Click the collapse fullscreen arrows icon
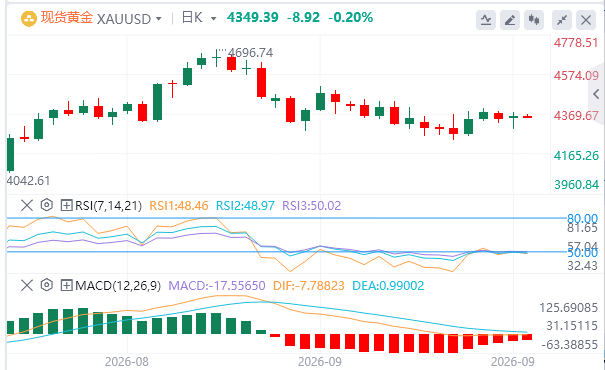Viewport: 605px width, 370px height. click(562, 20)
